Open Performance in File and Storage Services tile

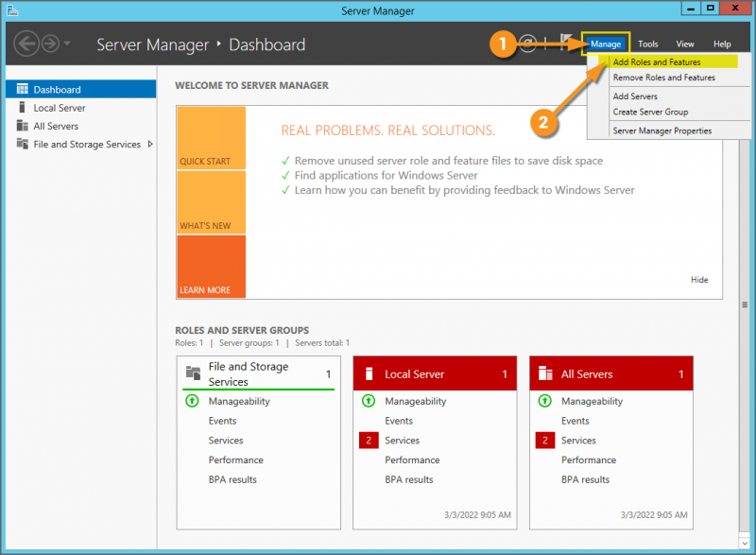coord(235,460)
